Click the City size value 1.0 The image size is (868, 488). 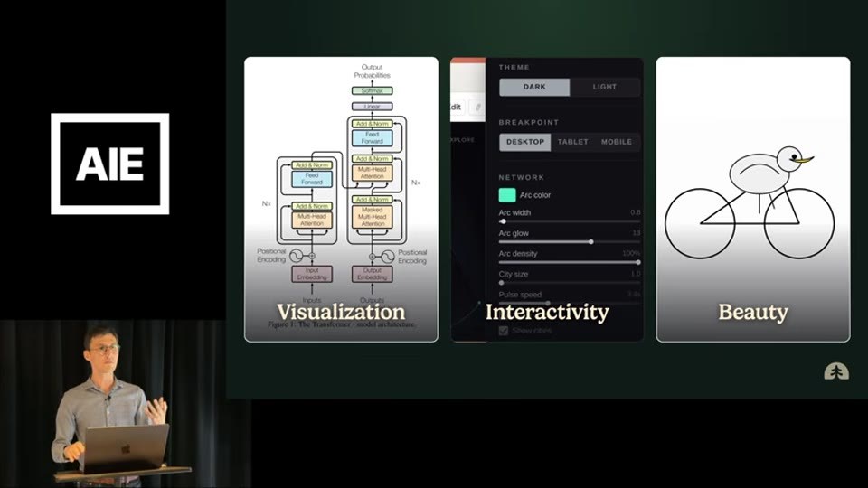[635, 274]
